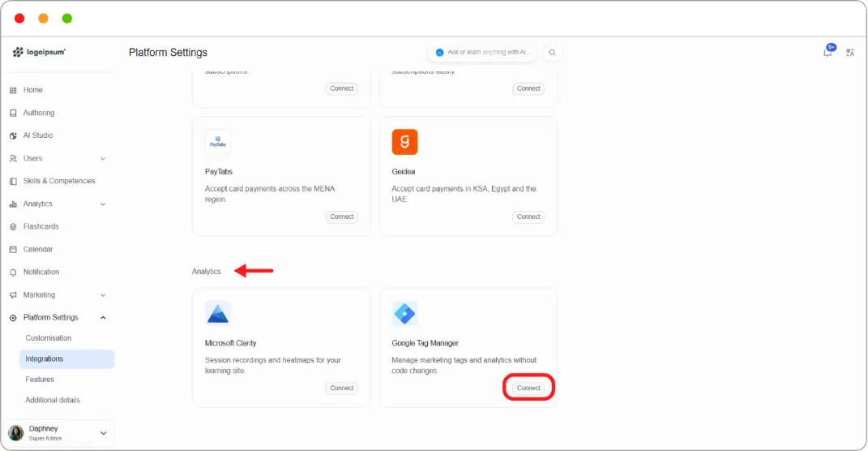Click macOS green maximize window button

coord(67,19)
